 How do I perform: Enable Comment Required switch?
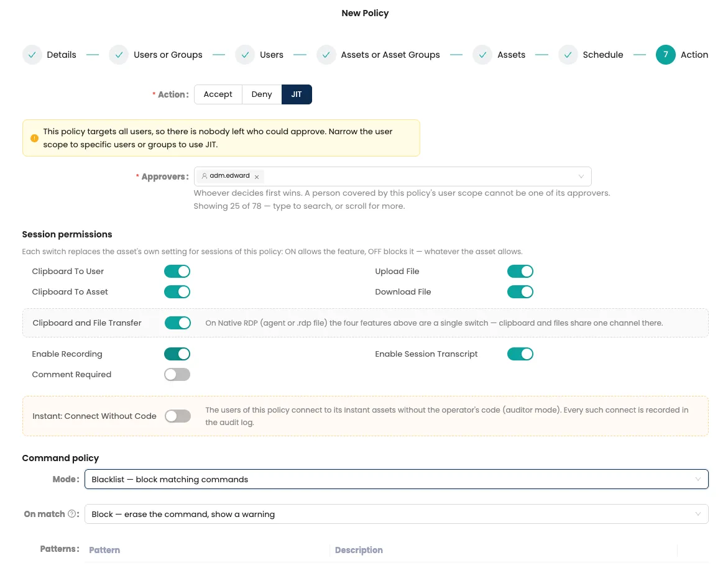pos(177,375)
